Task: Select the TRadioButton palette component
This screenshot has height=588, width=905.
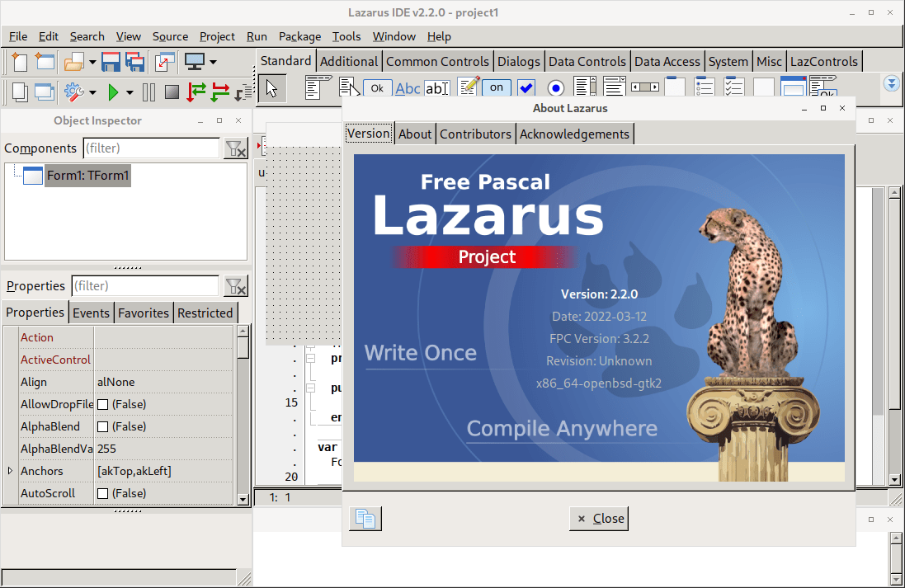Action: click(555, 87)
